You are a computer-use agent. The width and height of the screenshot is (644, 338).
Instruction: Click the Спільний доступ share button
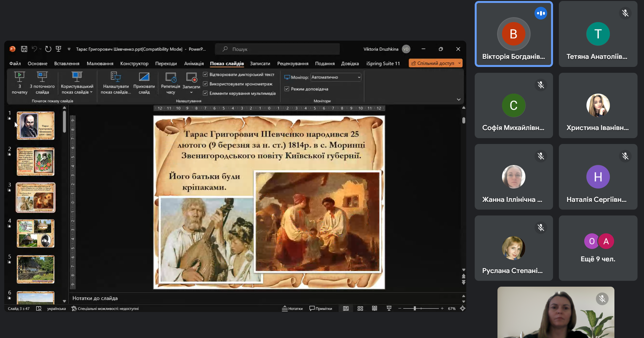[433, 63]
